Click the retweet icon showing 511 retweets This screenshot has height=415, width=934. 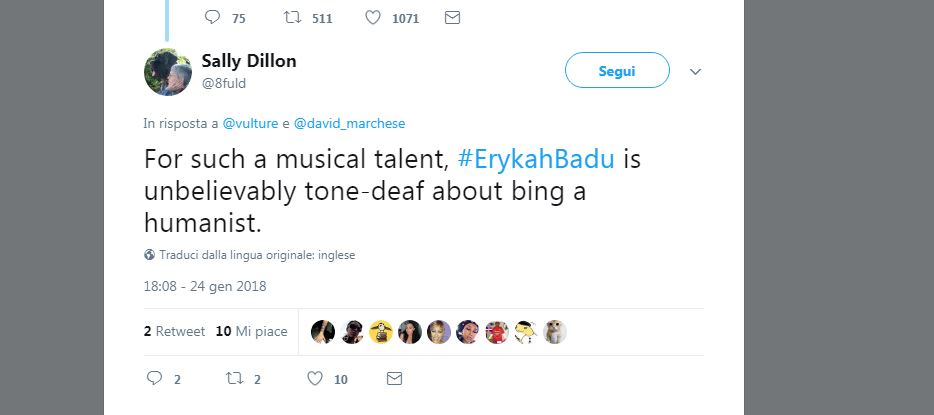[292, 17]
